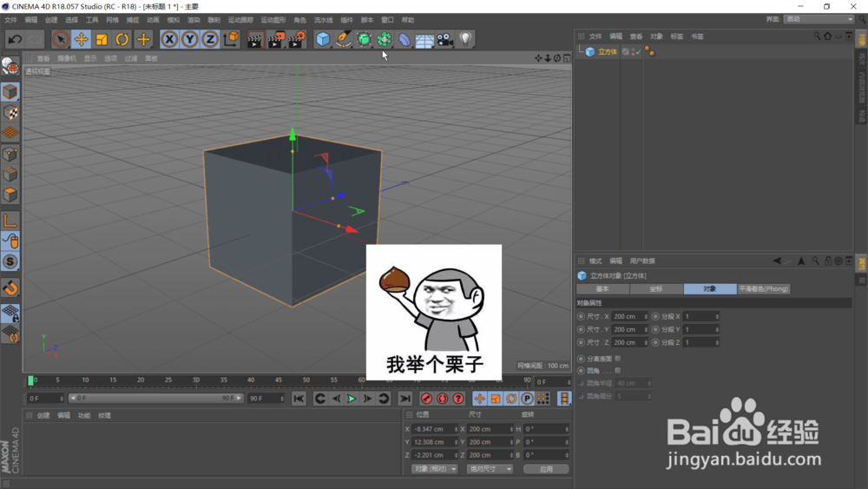Click the Texture mode checker icon
The height and width of the screenshot is (489, 868).
click(x=10, y=113)
